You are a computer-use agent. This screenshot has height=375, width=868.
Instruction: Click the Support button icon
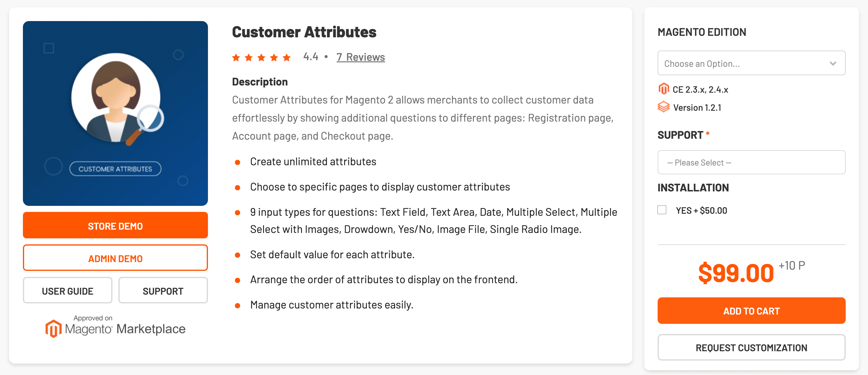pyautogui.click(x=163, y=290)
